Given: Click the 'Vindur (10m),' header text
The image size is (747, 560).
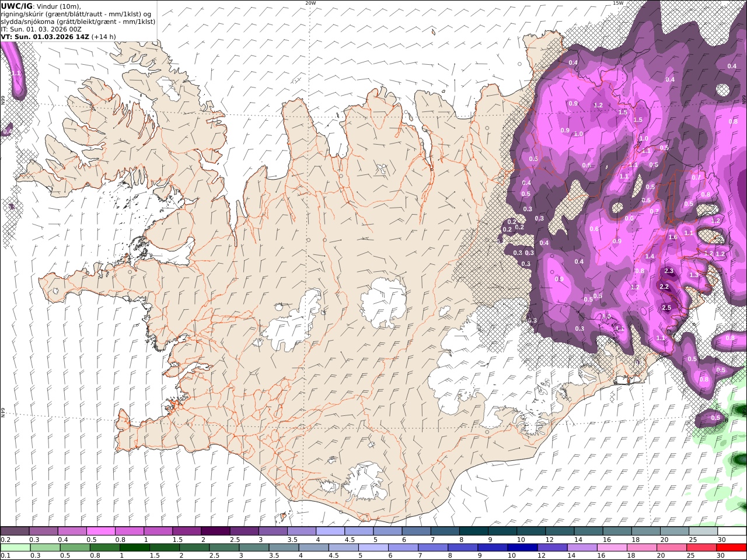Looking at the screenshot, I should [58, 6].
